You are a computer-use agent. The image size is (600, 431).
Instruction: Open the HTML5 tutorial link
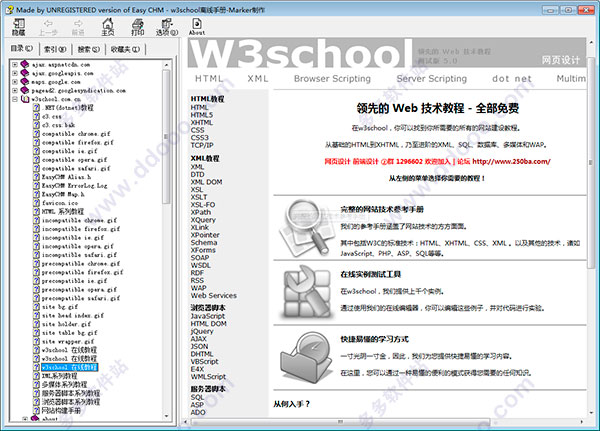[202, 115]
